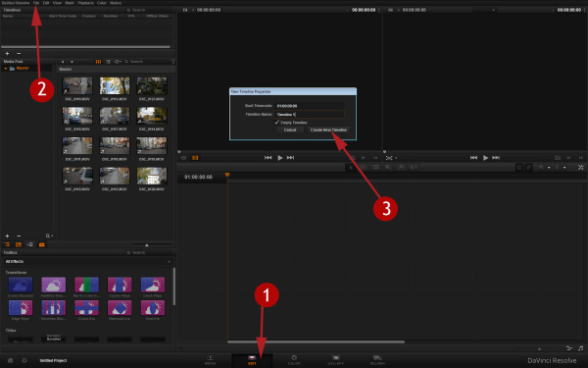Viewport: 588px width, 368px height.
Task: Click the timeline playhead marker
Action: click(x=227, y=175)
